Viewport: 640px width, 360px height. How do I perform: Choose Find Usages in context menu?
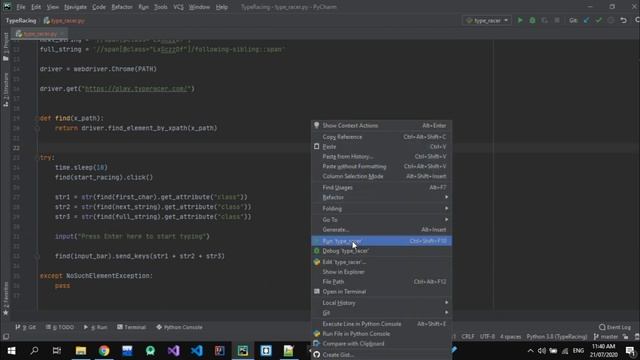coord(381,187)
